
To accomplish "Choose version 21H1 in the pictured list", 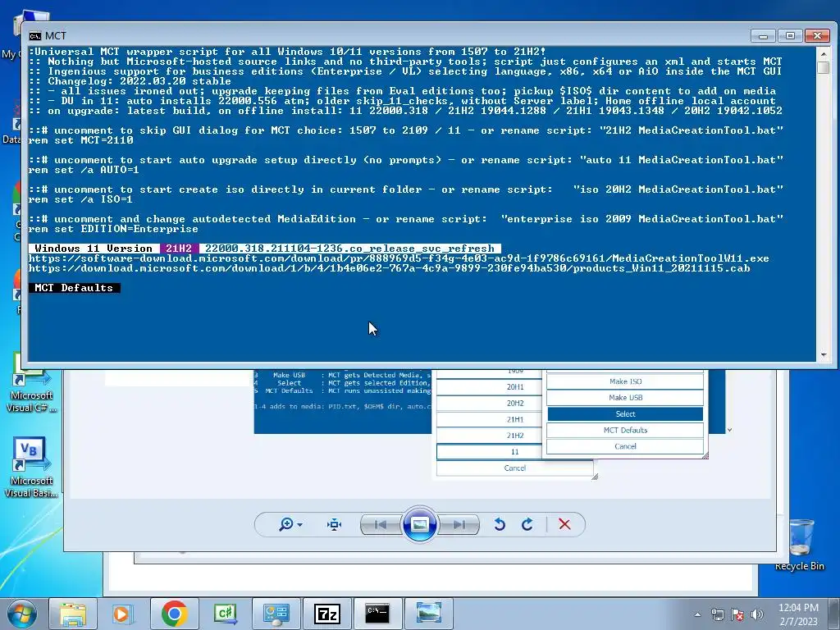I will click(x=515, y=419).
